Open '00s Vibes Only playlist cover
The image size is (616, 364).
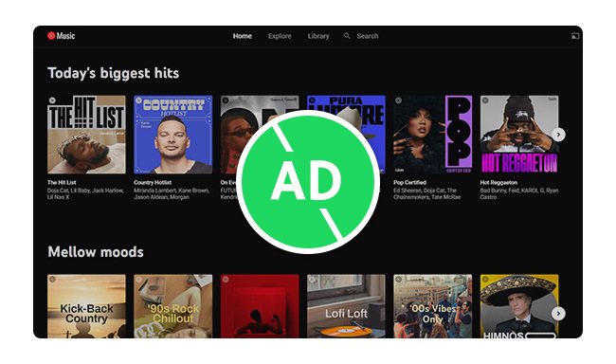click(432, 306)
